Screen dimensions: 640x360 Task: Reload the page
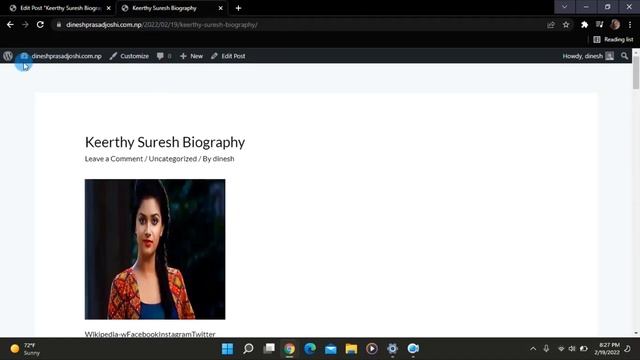pyautogui.click(x=40, y=24)
